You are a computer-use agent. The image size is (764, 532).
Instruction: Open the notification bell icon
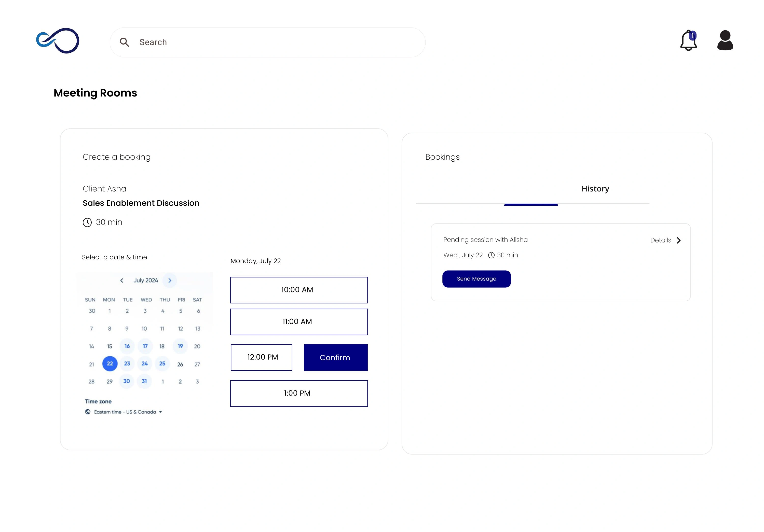688,40
